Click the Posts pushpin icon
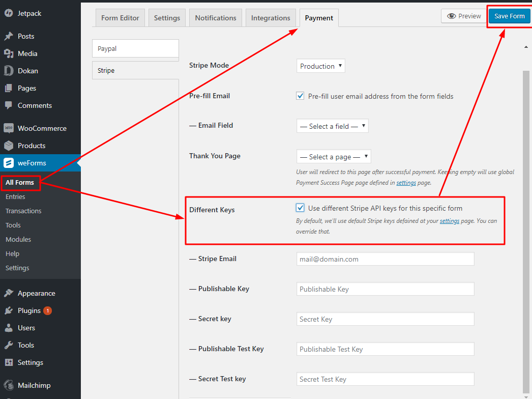 [x=9, y=36]
